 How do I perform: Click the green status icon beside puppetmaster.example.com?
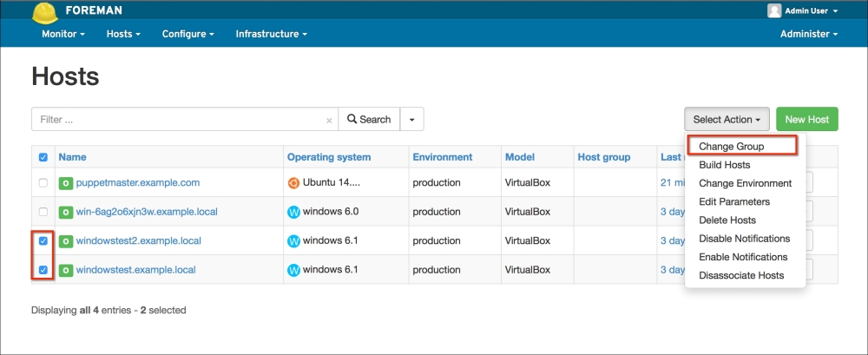click(x=65, y=183)
